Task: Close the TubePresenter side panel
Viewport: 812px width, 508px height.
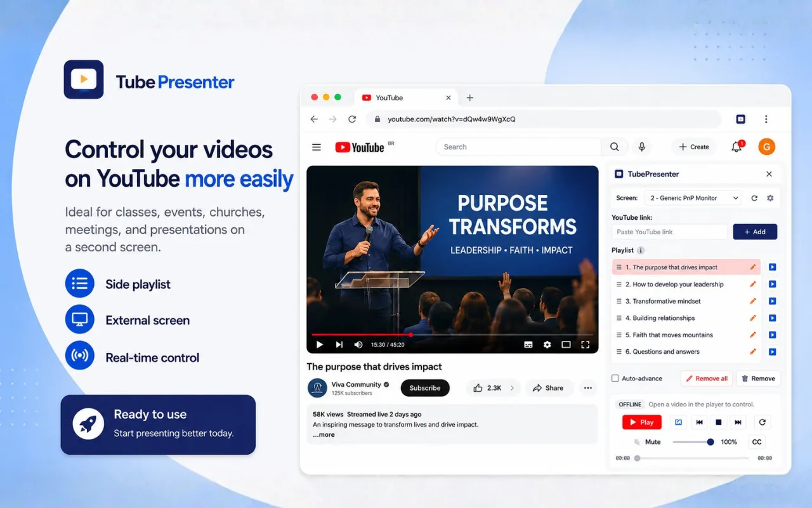Action: (769, 174)
